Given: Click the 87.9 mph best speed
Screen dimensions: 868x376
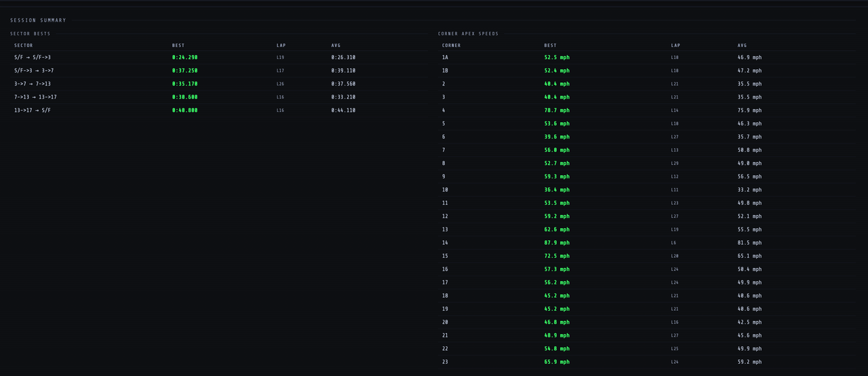Looking at the screenshot, I should 557,243.
